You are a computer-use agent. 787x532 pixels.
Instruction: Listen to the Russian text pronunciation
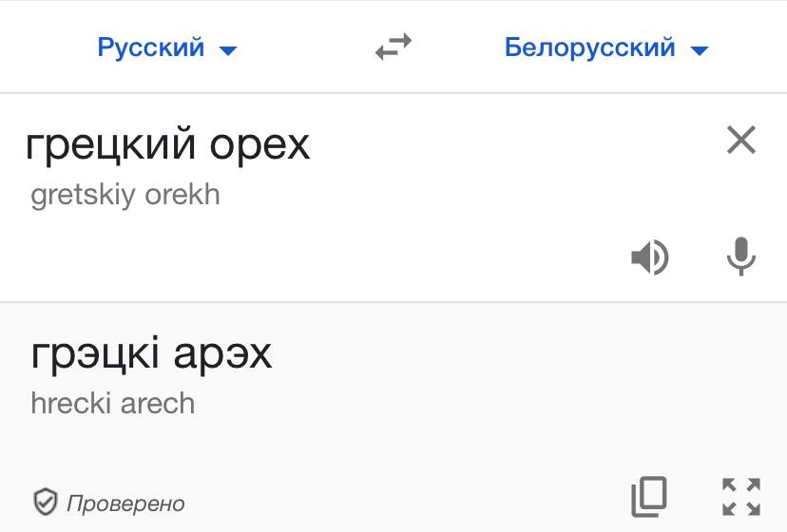click(649, 256)
